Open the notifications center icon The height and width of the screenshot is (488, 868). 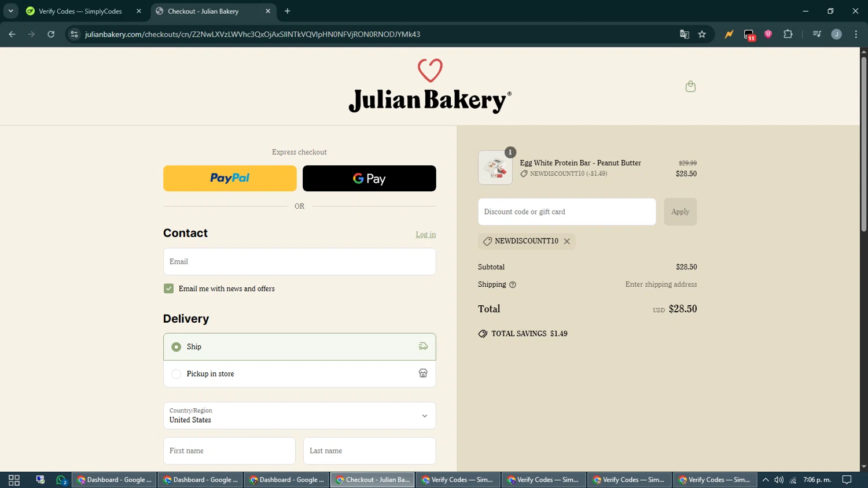point(847,480)
